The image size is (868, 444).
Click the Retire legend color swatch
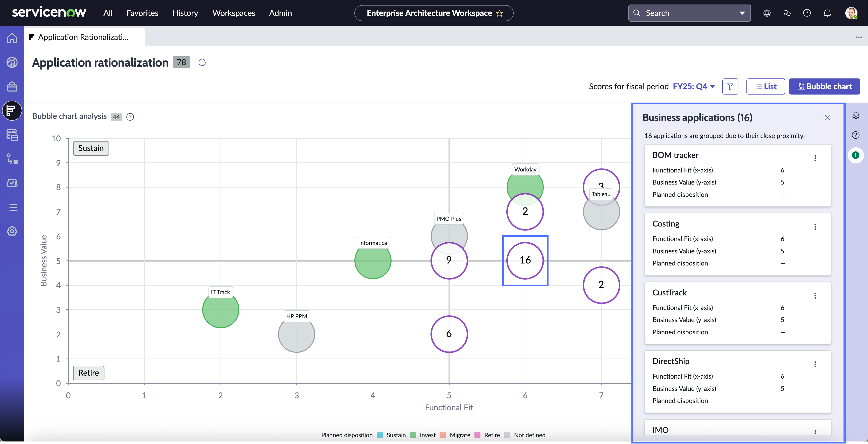click(477, 435)
